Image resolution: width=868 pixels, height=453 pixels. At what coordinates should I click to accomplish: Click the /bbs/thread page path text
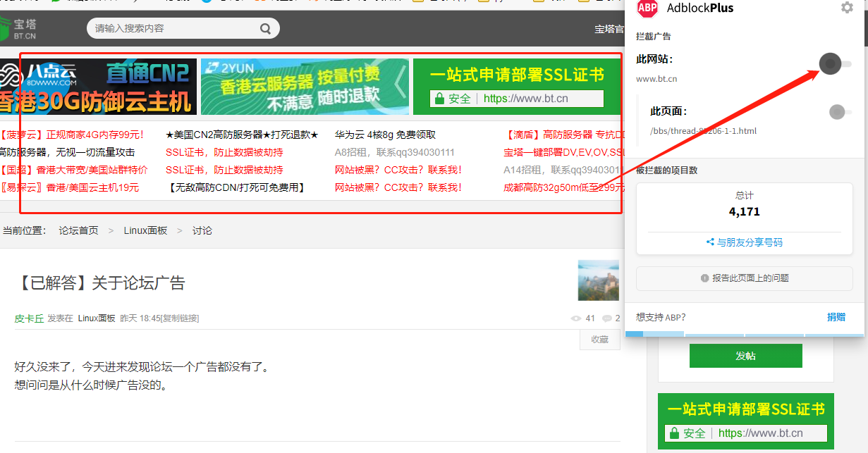coord(703,131)
